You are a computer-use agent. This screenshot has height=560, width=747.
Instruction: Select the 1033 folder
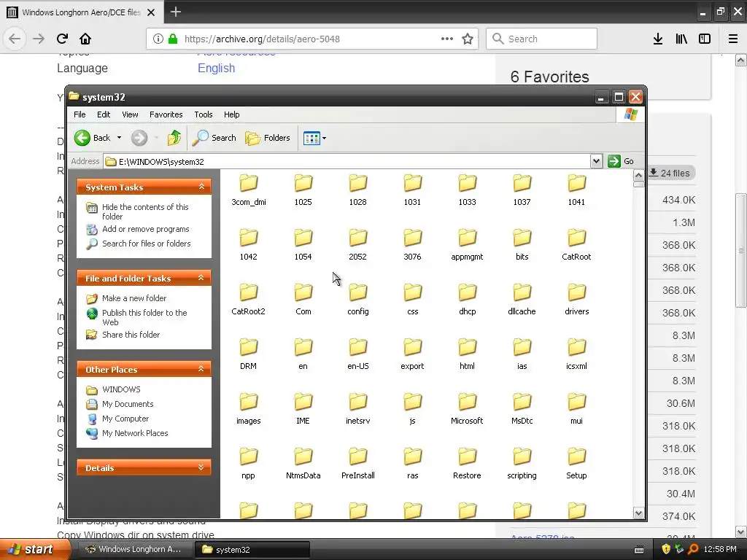pyautogui.click(x=468, y=190)
